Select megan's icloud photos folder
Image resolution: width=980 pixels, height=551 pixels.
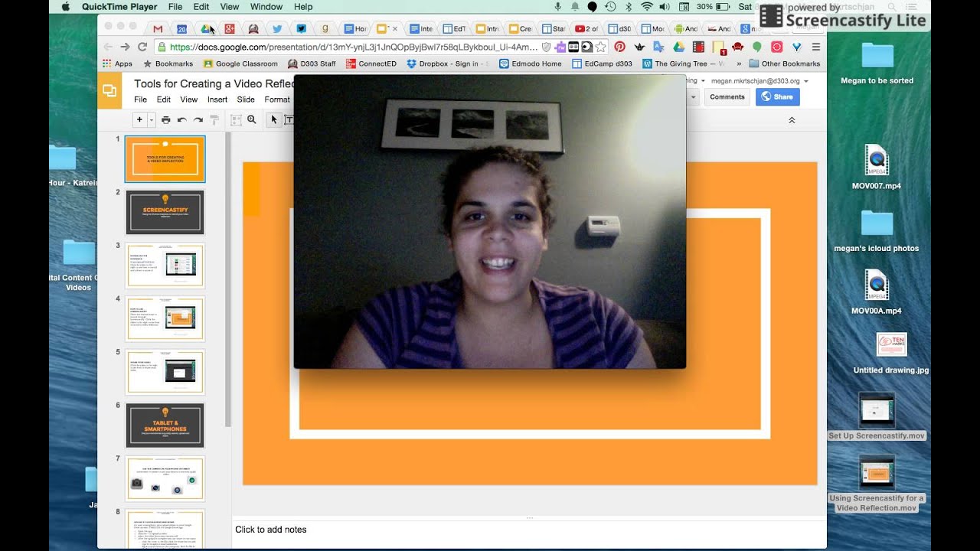point(877,232)
